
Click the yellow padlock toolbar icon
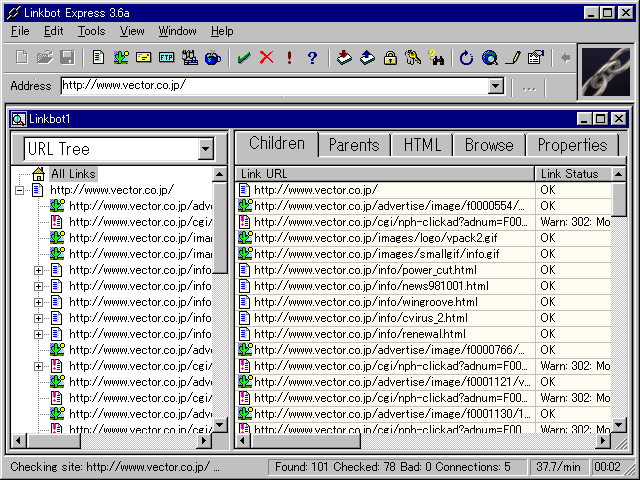(390, 58)
